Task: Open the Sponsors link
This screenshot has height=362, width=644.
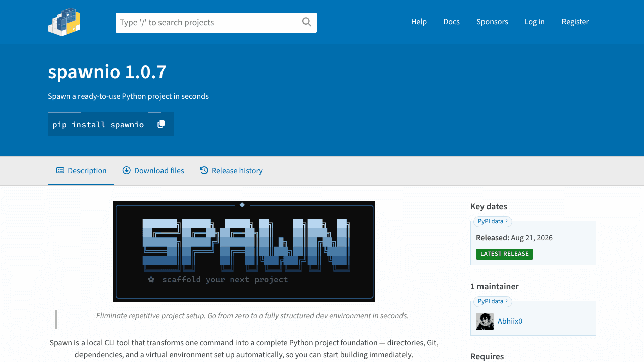Action: 492,22
